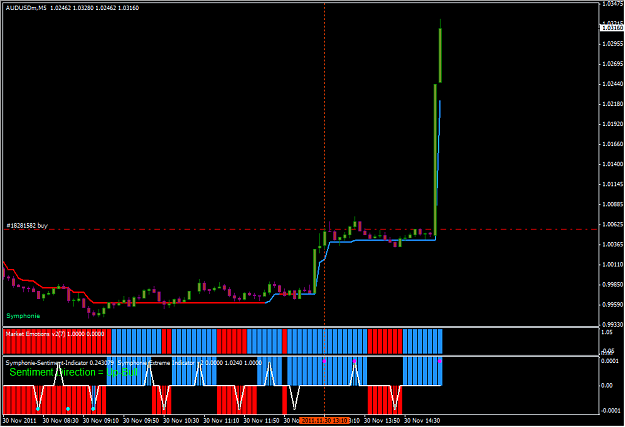Click the 1.05 scale value in Market Emotions pane
The image size is (625, 427).
(607, 332)
